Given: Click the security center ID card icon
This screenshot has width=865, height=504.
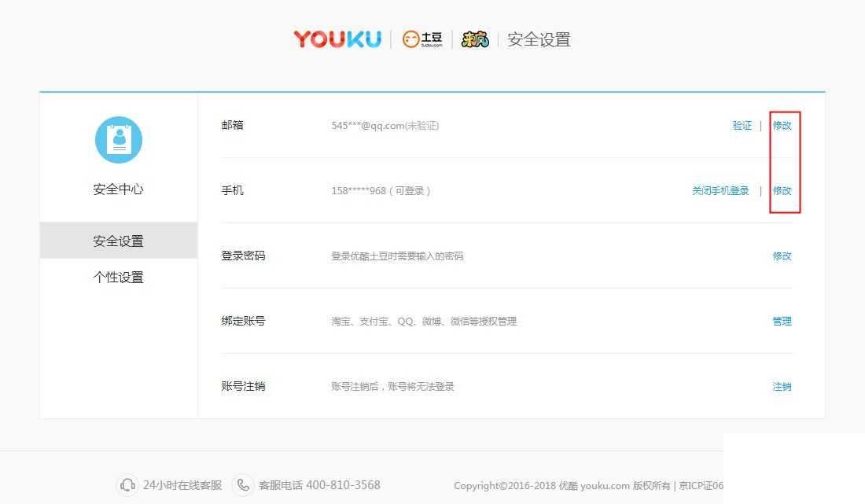Looking at the screenshot, I should click(x=118, y=139).
